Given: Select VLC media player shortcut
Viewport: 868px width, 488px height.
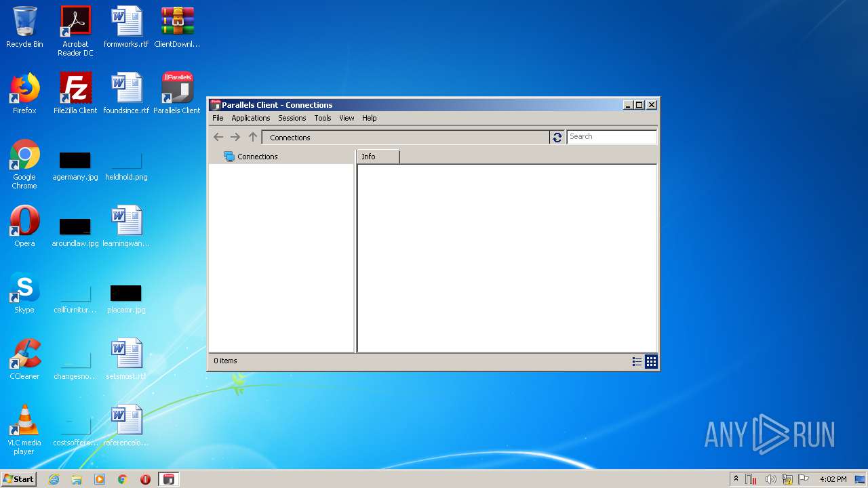Looking at the screenshot, I should pos(24,430).
